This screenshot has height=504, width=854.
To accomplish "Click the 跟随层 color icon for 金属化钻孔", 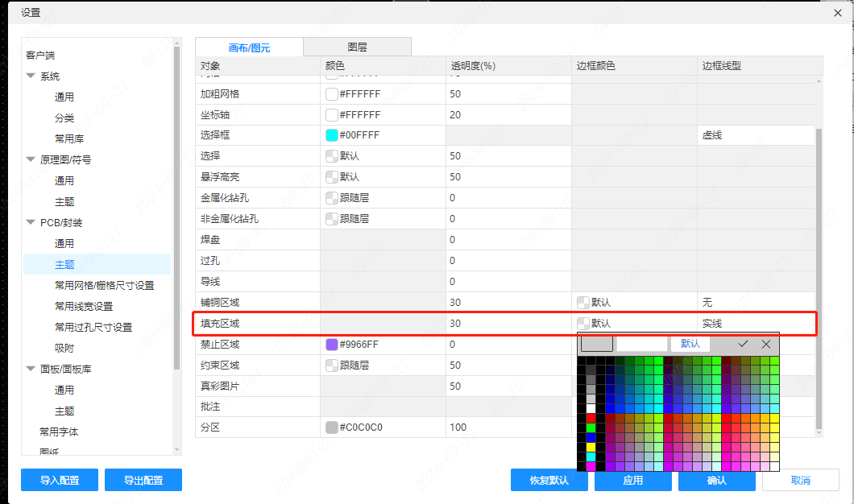I will pyautogui.click(x=332, y=198).
